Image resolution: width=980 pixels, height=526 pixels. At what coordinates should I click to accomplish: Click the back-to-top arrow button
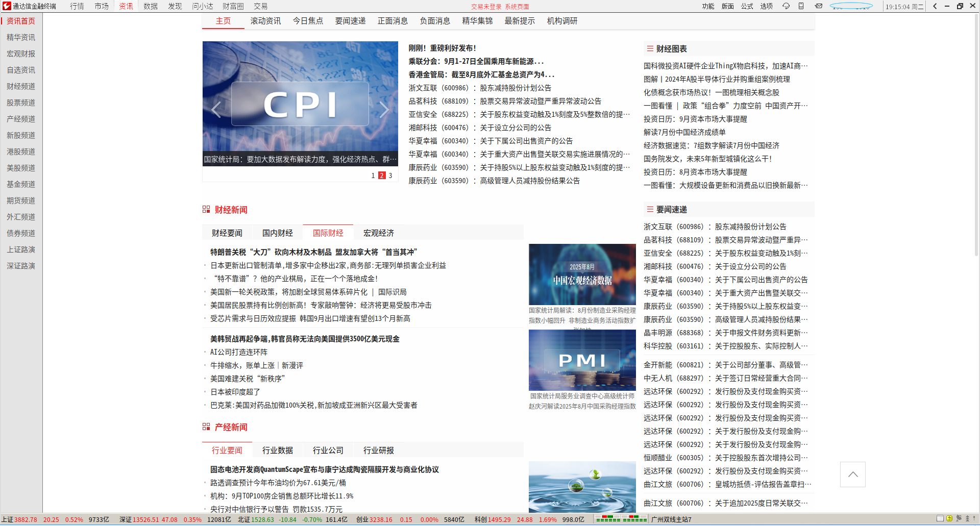pos(853,474)
